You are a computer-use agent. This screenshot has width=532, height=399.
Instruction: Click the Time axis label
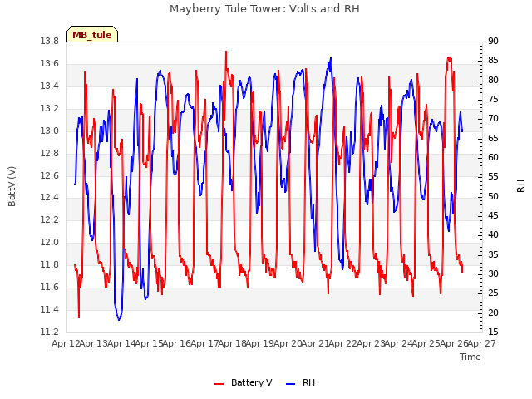[x=470, y=357]
